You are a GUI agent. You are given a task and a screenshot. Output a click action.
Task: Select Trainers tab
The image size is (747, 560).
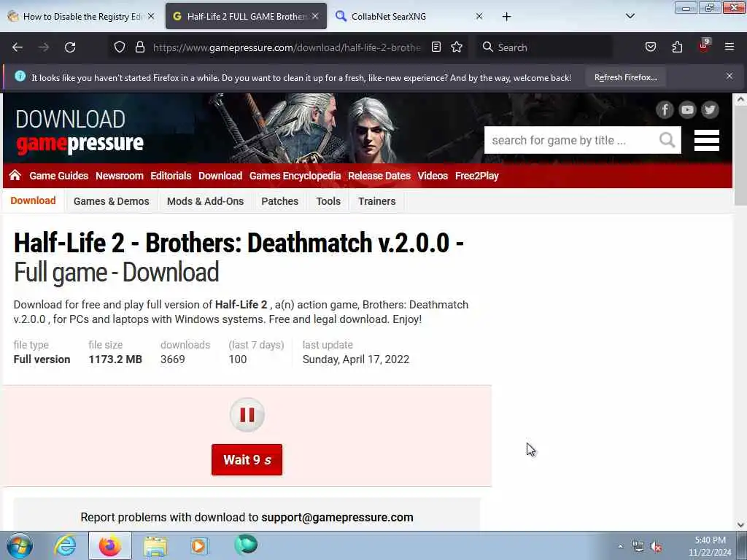pos(377,201)
